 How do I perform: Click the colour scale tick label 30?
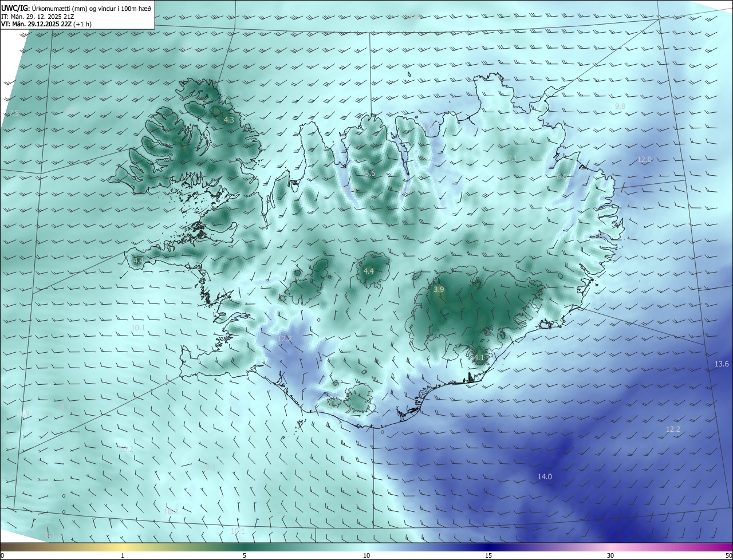(610, 555)
